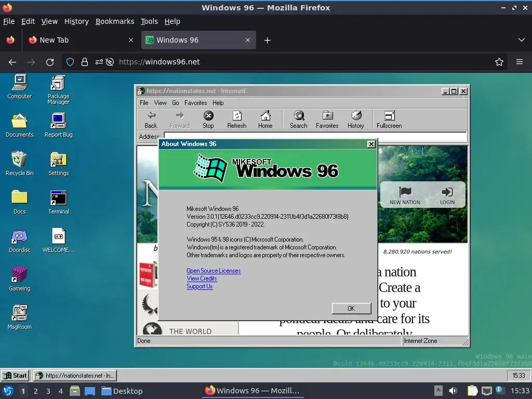
Task: Click the Desktop button in panel
Action: tap(122, 391)
